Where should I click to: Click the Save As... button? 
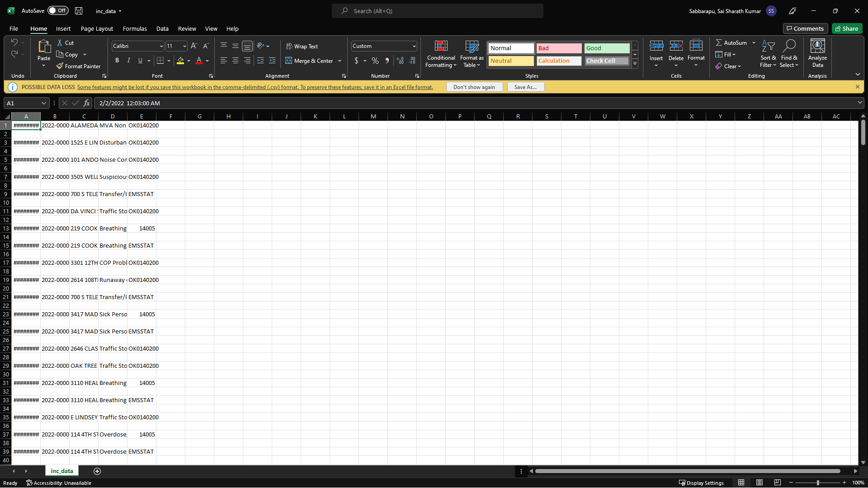(x=525, y=87)
